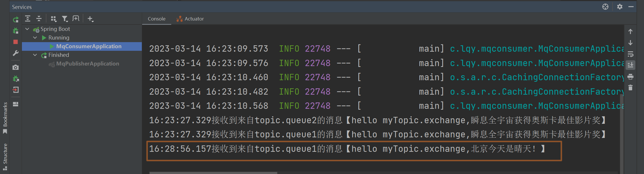Click the 16:23:27.329 topic.queue2 log message line
The width and height of the screenshot is (644, 174).
(x=378, y=120)
